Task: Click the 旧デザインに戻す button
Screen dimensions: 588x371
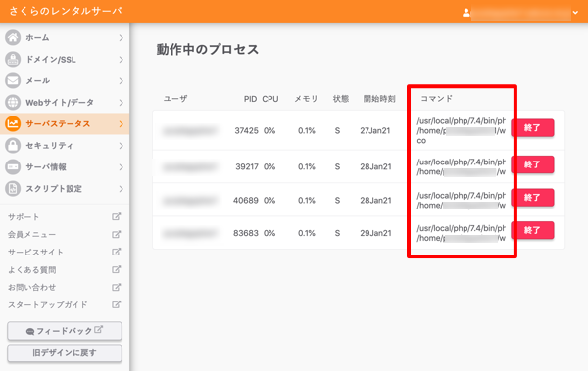Action: coord(65,353)
